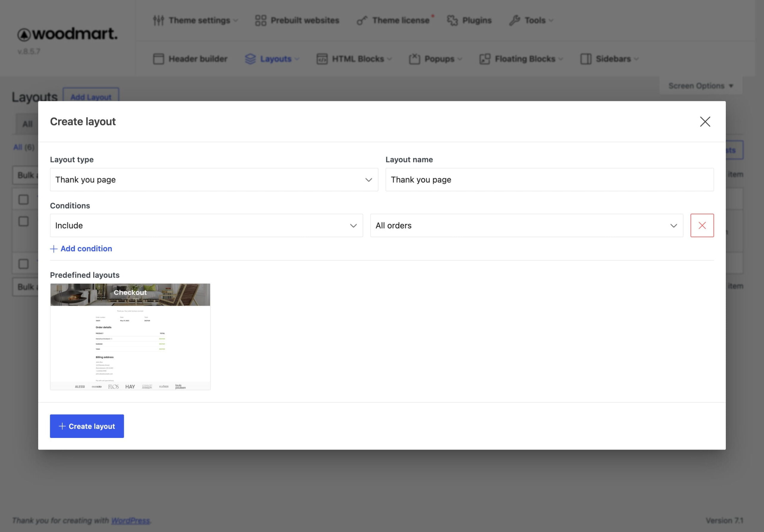The height and width of the screenshot is (532, 764).
Task: Open Header builder
Action: (190, 59)
